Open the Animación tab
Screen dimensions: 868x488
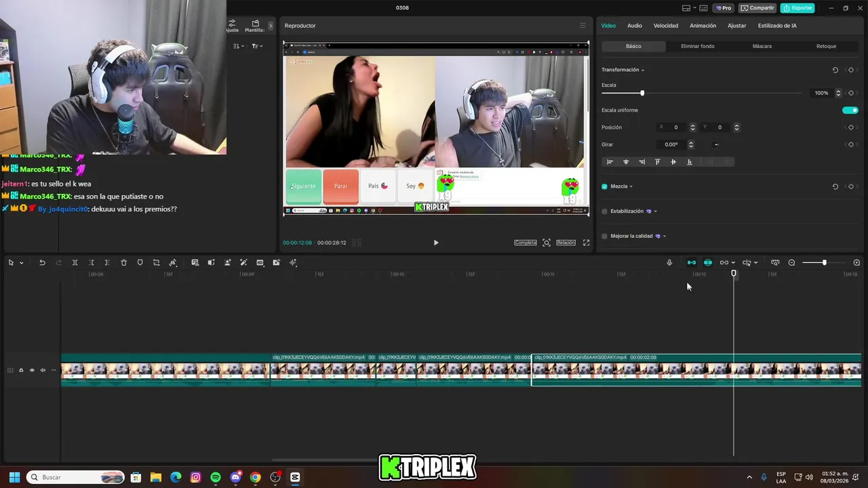703,26
